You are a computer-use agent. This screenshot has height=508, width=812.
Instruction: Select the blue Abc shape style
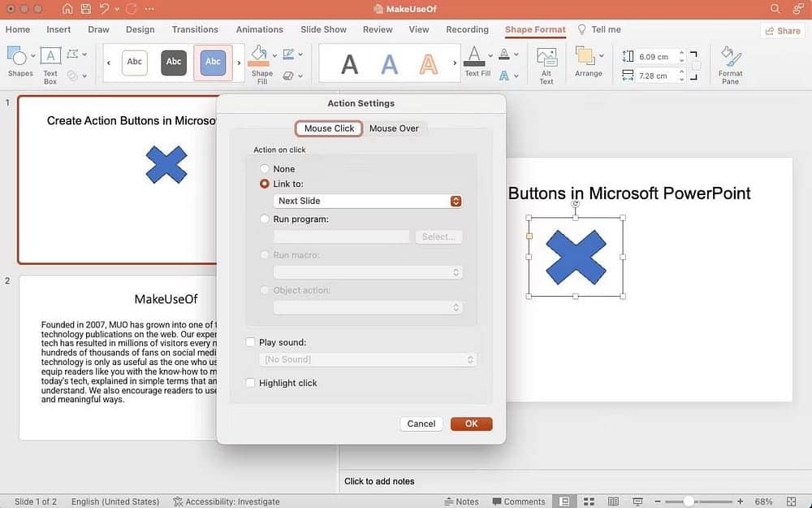[x=212, y=63]
